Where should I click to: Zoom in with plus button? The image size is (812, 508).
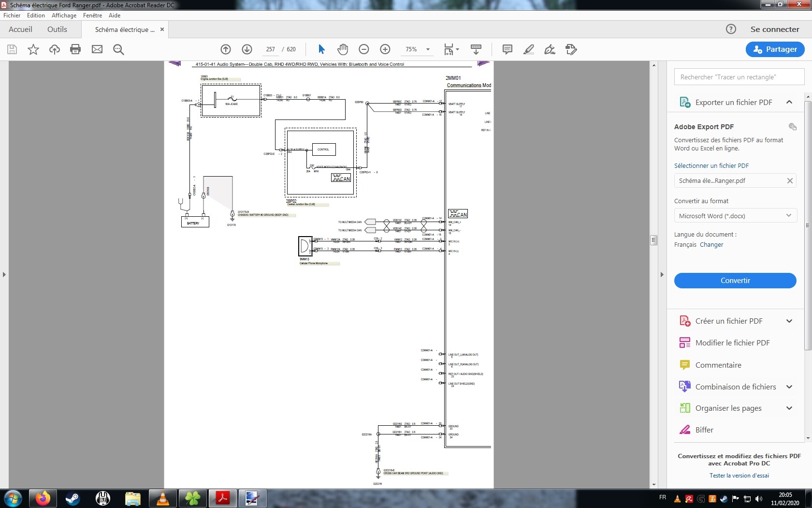(x=385, y=49)
